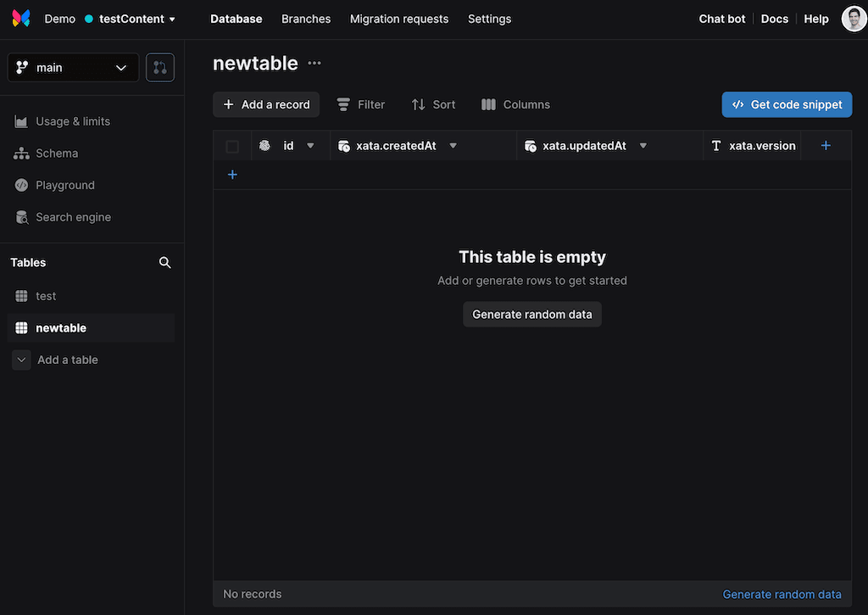Open the Chat bot link

(722, 19)
